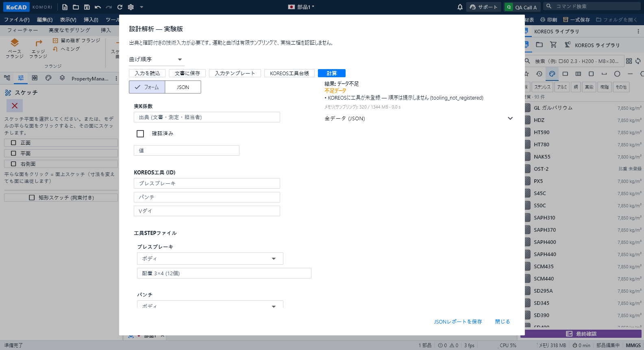
Task: Select the ベースフランジ tool
Action: (15, 48)
